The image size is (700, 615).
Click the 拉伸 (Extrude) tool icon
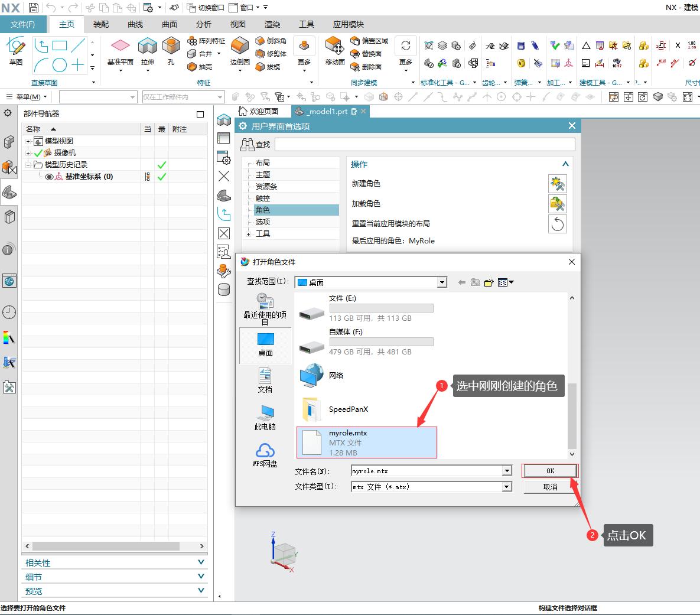[x=147, y=47]
